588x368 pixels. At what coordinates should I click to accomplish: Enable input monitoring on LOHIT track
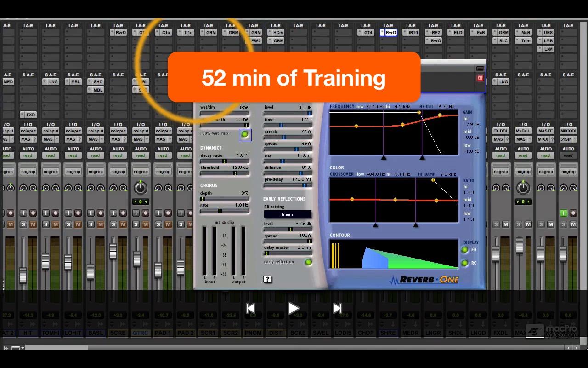point(68,213)
